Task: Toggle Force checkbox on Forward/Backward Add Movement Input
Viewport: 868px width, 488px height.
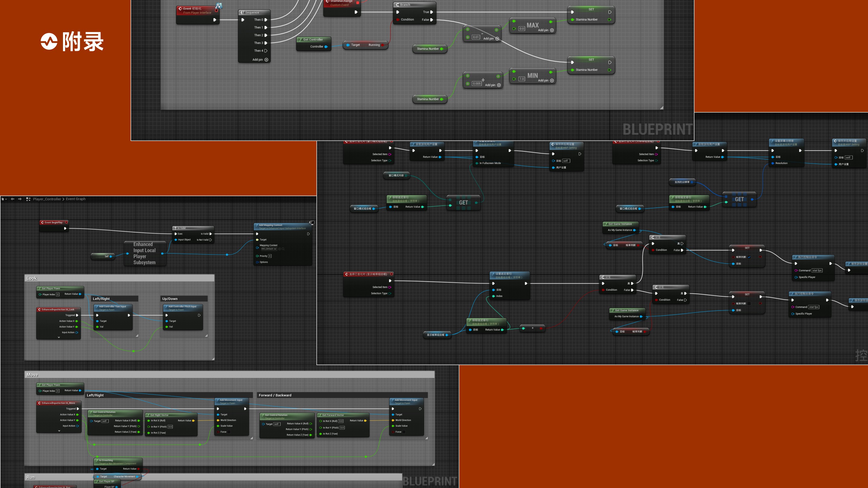Action: coord(404,432)
